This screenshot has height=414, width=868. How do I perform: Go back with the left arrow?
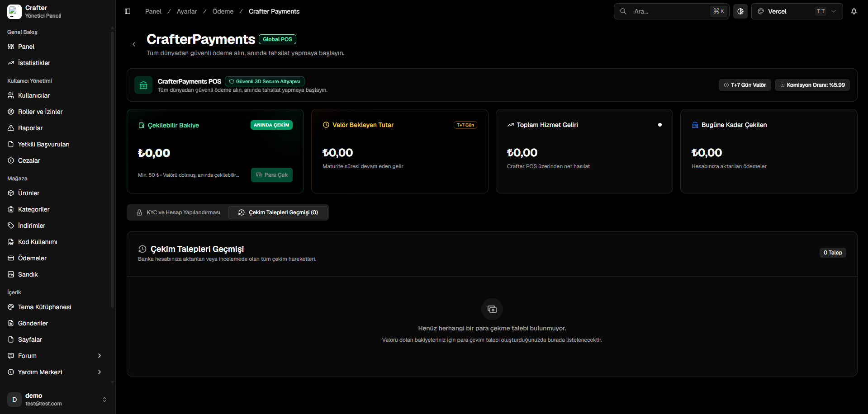tap(134, 44)
